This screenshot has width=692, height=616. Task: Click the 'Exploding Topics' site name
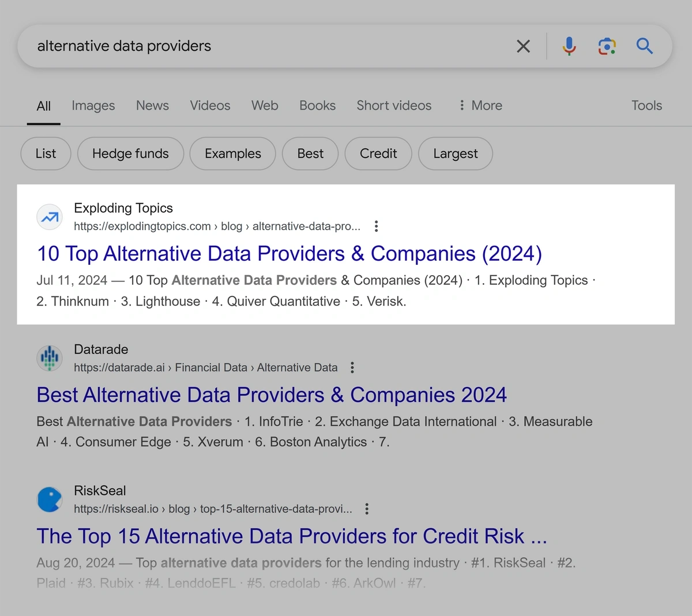[x=123, y=208]
